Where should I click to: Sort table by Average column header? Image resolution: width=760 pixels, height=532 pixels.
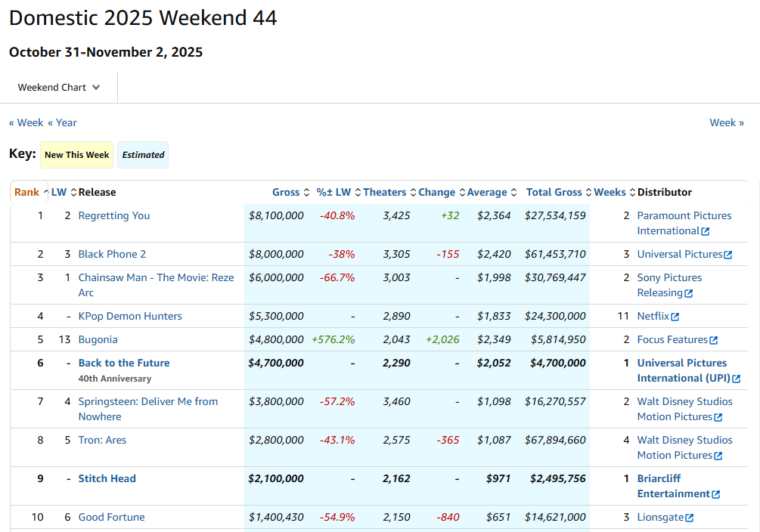click(x=486, y=192)
